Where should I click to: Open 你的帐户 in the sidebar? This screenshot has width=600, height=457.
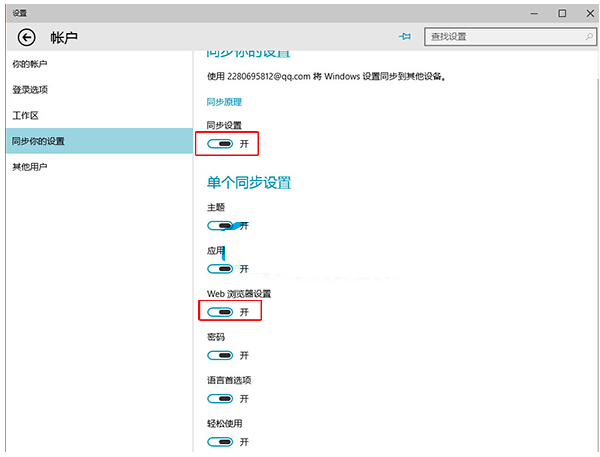(30, 64)
